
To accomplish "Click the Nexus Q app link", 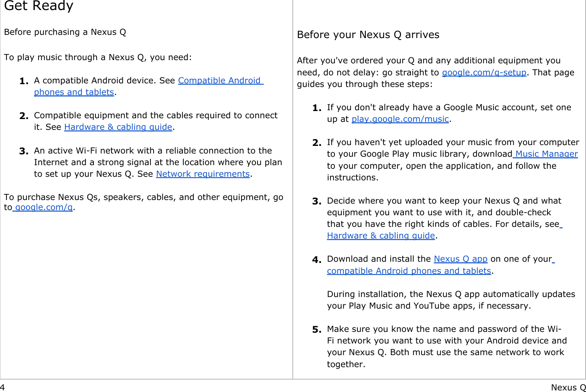I will [460, 259].
